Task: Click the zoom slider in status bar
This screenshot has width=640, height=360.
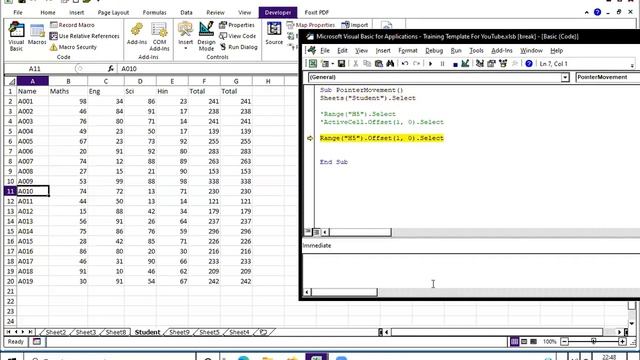Action: click(593, 342)
